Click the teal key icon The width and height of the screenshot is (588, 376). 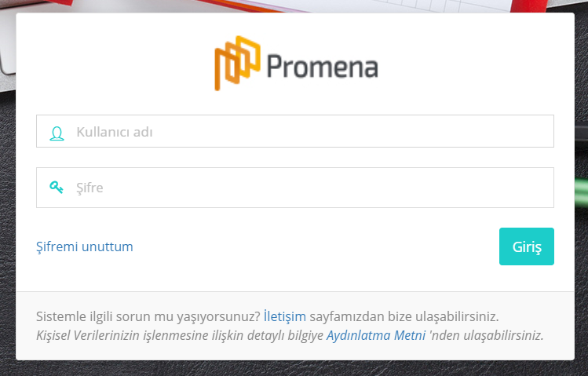click(57, 187)
